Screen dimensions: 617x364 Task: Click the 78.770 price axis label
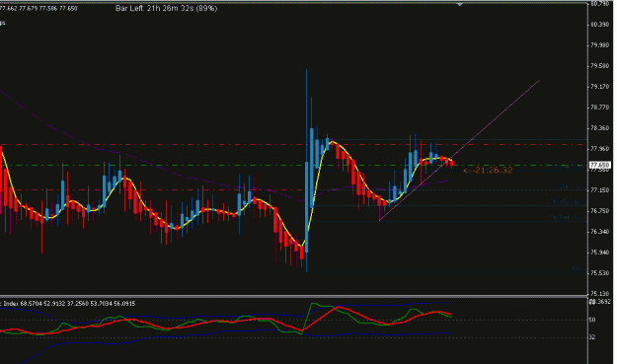pos(599,107)
